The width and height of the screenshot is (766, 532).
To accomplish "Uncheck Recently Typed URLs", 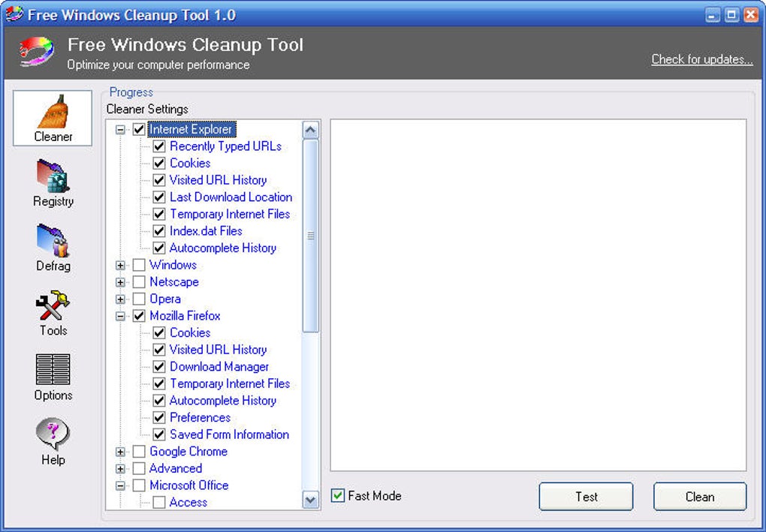I will pyautogui.click(x=158, y=146).
